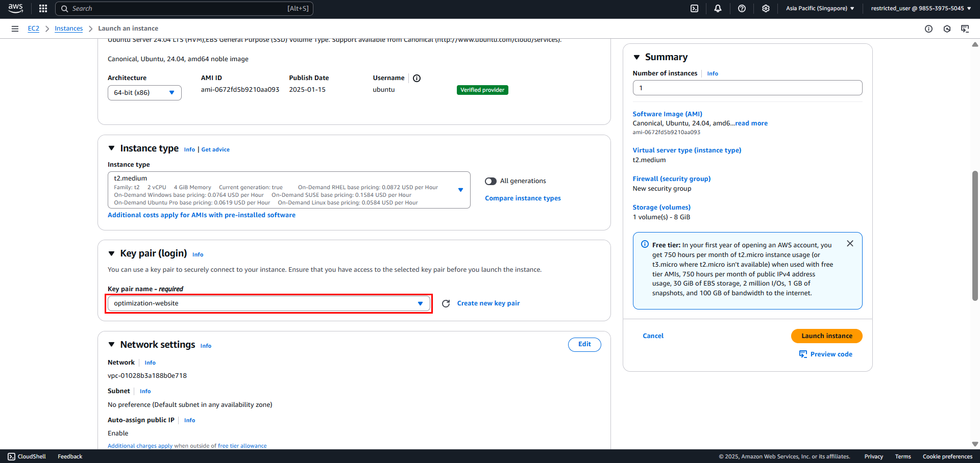Click the Launch instance button
The width and height of the screenshot is (980, 463).
(x=826, y=336)
